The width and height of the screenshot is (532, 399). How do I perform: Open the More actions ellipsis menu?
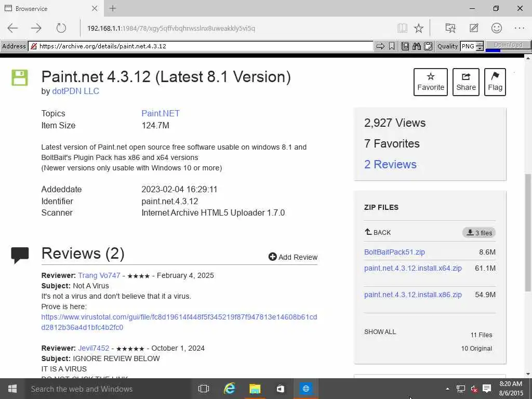click(520, 28)
